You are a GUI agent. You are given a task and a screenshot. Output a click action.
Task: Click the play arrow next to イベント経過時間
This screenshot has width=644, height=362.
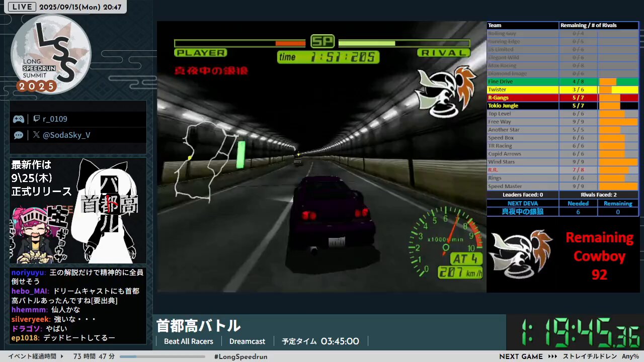(62, 356)
